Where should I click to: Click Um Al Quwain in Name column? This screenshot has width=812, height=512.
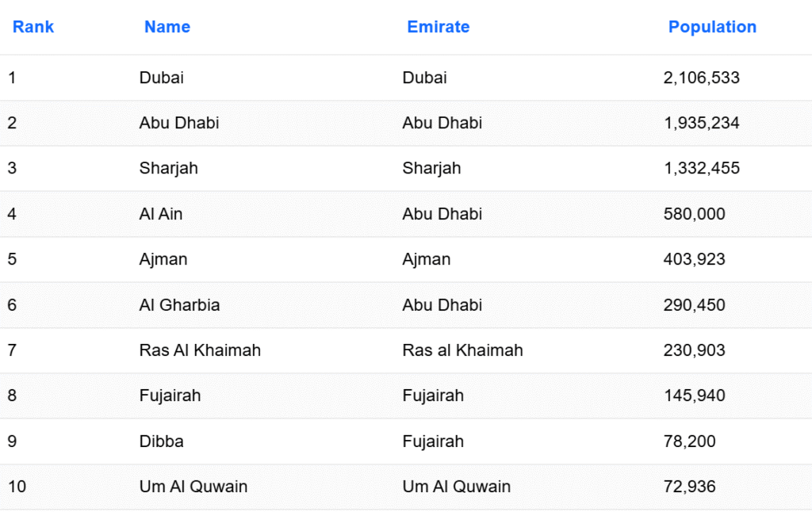(193, 487)
